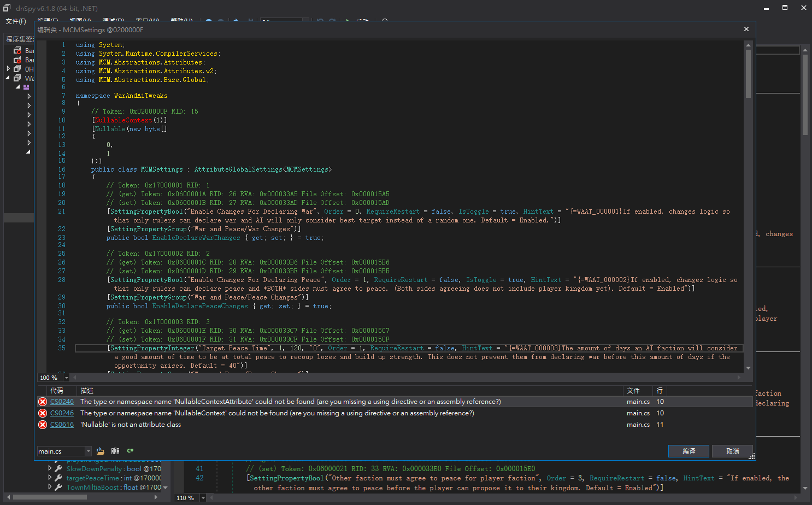Click the assembly tree horizontal scrollbar thumb
Viewport: 812px width, 505px height.
tap(50, 497)
